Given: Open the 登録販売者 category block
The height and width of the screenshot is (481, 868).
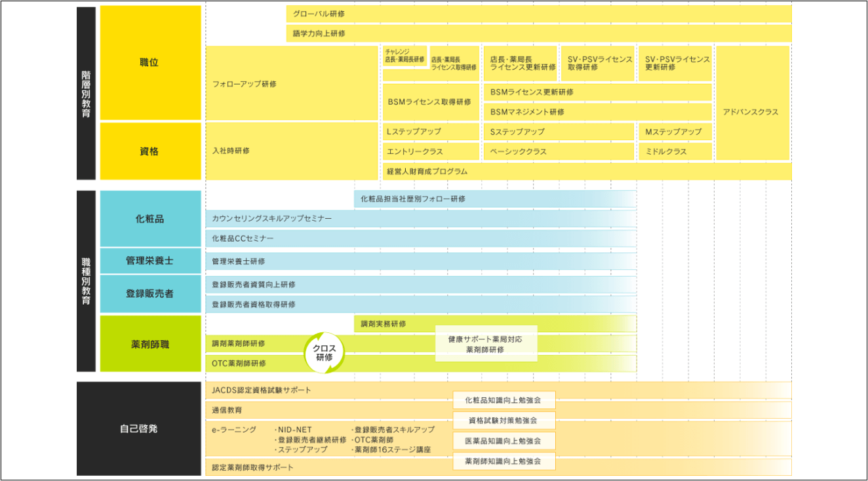Looking at the screenshot, I should click(x=150, y=294).
